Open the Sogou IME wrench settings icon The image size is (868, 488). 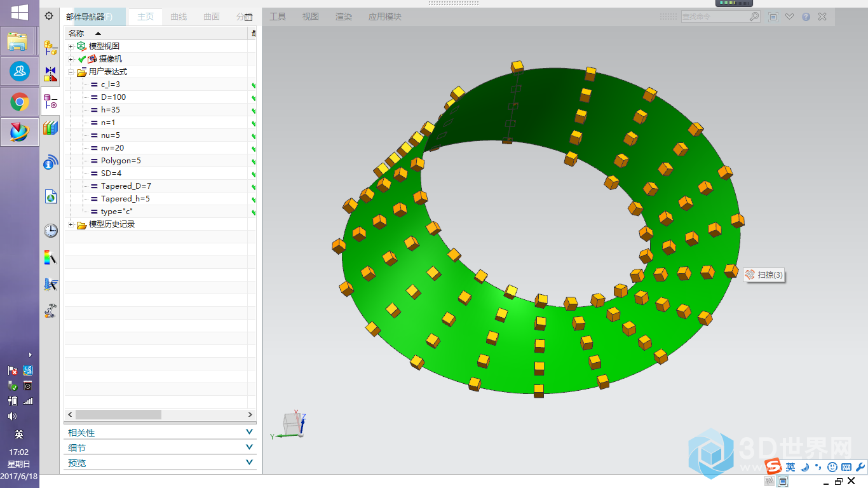[860, 467]
